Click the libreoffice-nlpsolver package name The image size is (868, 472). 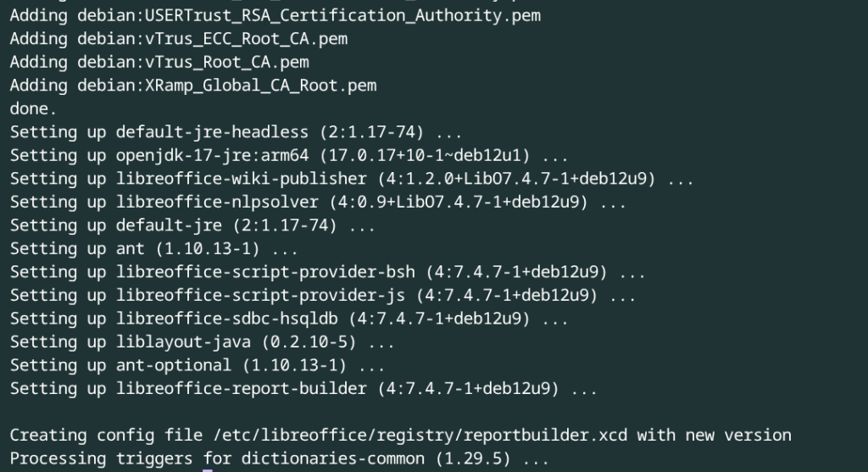217,202
